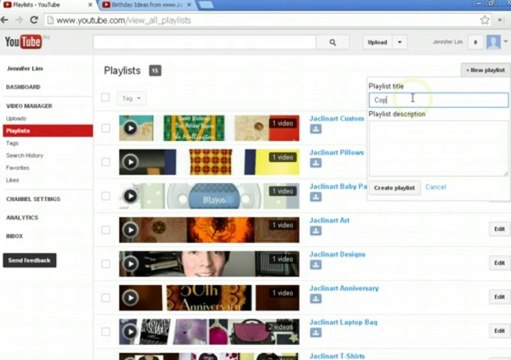Edit the Jaclinart Laptop Bag playlist

tap(499, 331)
